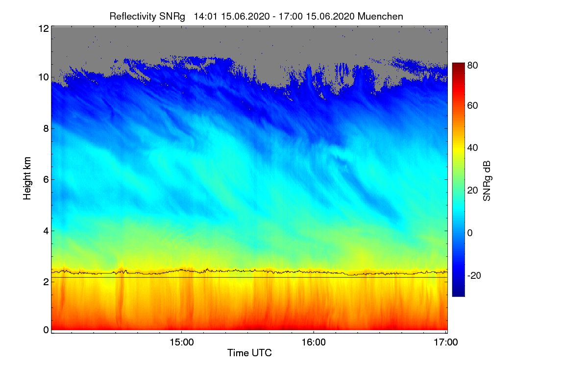The image size is (588, 392).
Task: Click the height tick label 4
Action: click(x=46, y=230)
